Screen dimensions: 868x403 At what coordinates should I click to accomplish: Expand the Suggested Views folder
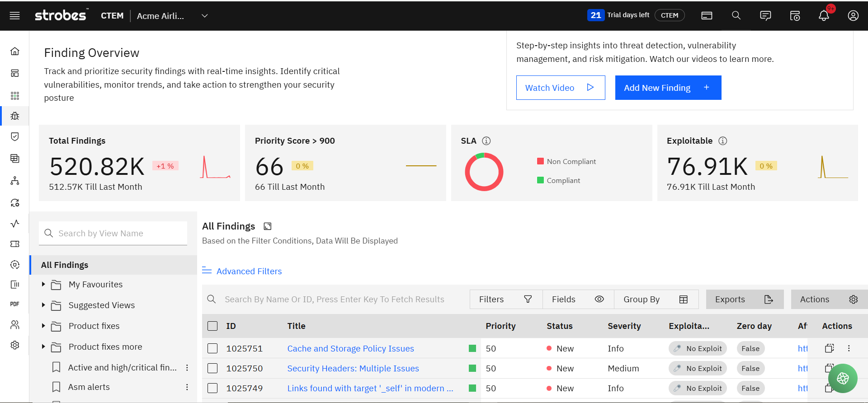43,305
